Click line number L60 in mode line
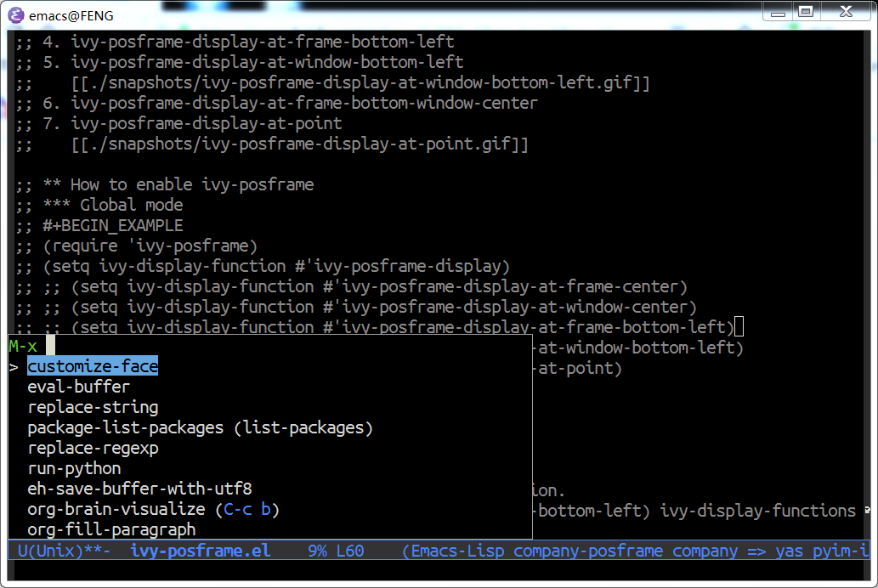Screen dimensions: 878x588 tap(350, 551)
